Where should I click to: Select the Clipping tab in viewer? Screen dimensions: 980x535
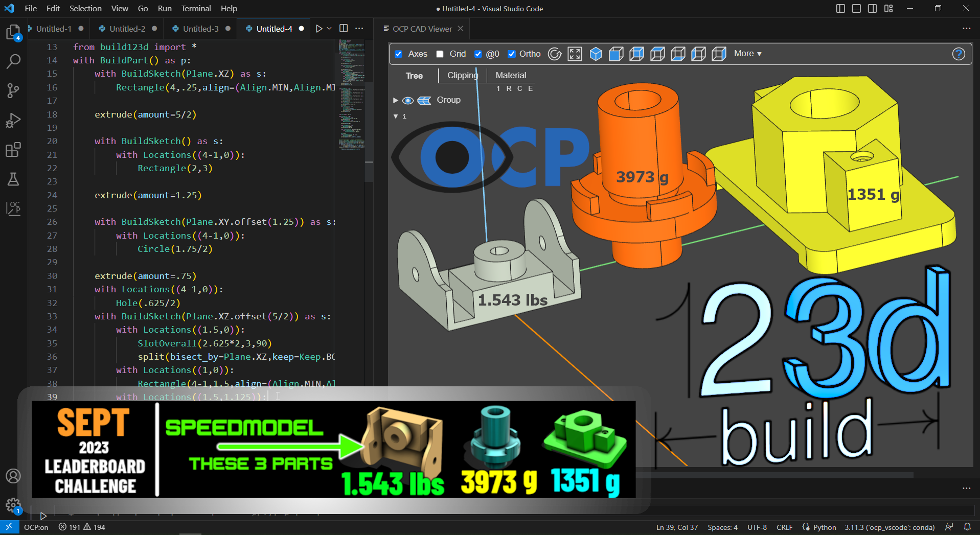point(463,75)
